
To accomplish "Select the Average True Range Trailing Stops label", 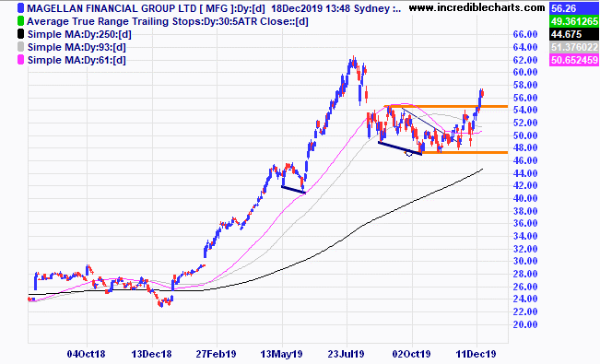I will tap(168, 21).
